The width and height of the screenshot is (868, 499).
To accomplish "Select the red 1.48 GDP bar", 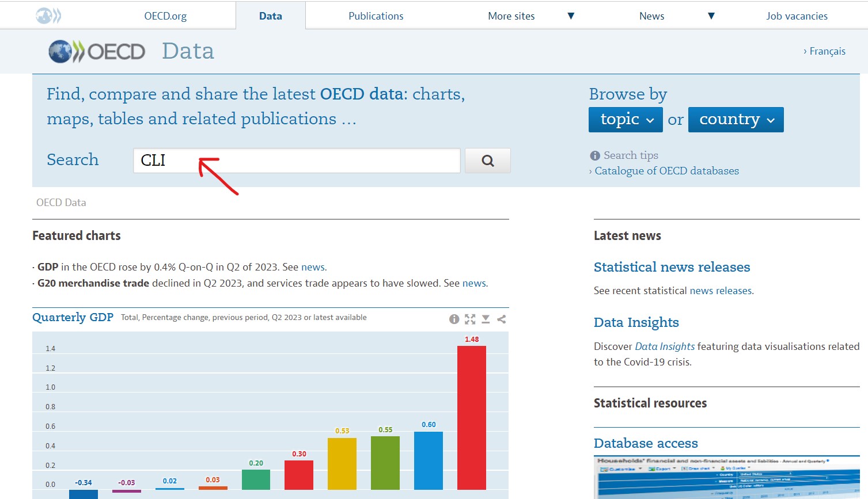I will [x=472, y=417].
